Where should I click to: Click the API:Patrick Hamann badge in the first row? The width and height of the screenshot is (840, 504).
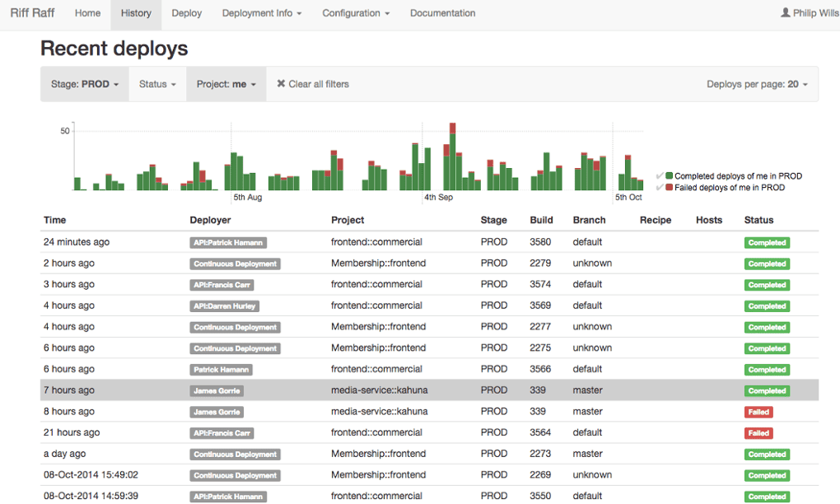(228, 243)
